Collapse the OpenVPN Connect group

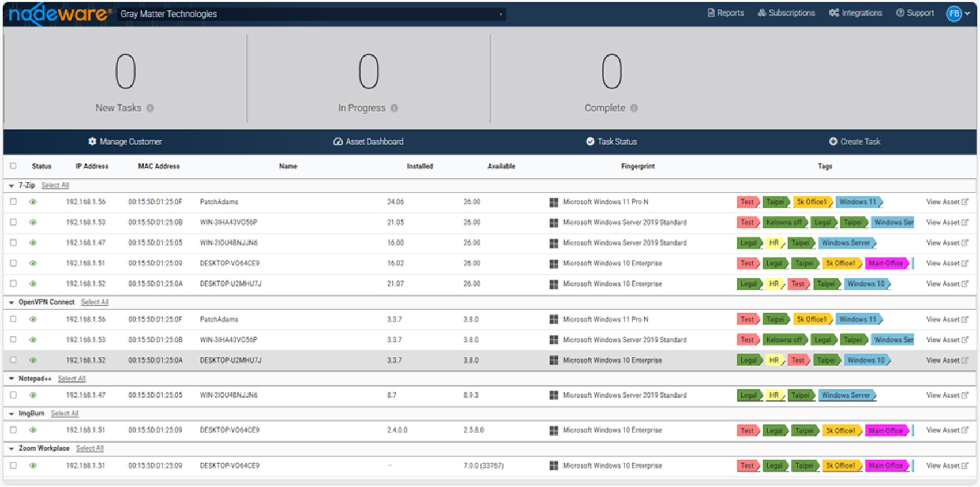pyautogui.click(x=12, y=302)
